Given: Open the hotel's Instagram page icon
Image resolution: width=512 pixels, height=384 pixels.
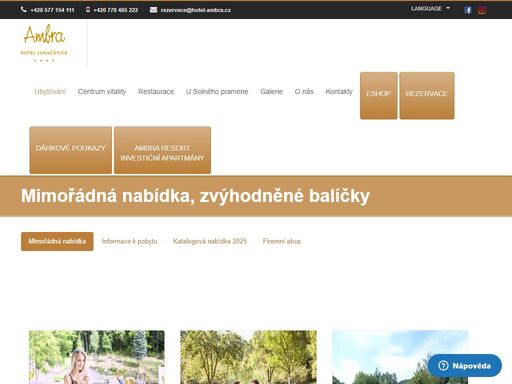Looking at the screenshot, I should (482, 10).
